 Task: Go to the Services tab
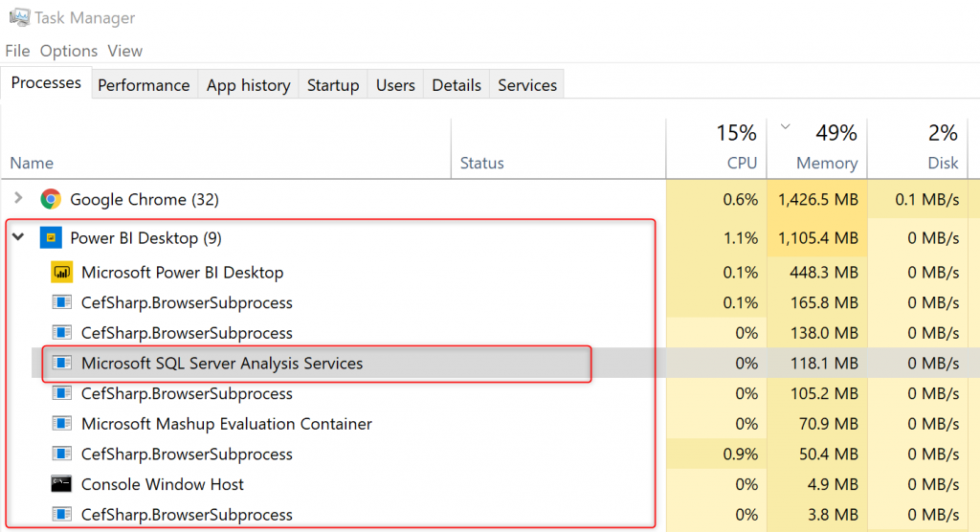coord(526,85)
